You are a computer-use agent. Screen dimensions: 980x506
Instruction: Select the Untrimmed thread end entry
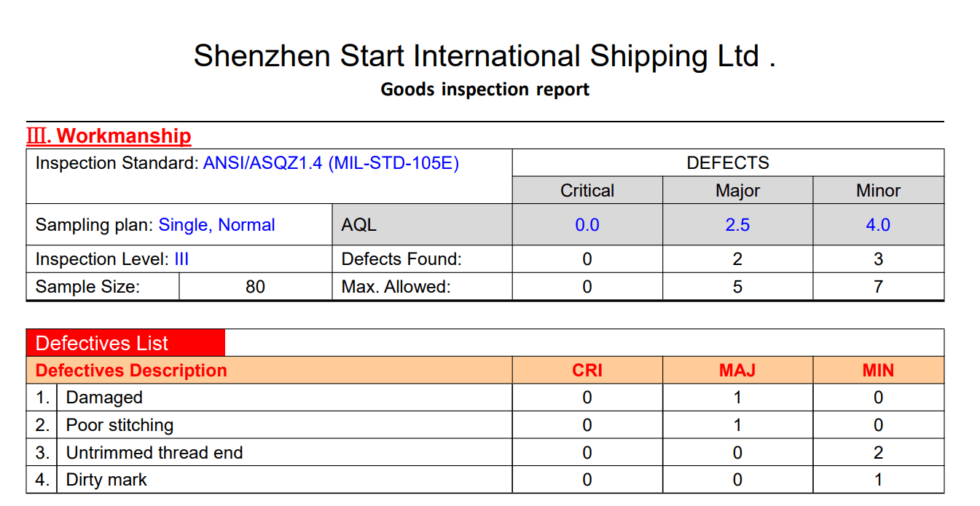[154, 453]
